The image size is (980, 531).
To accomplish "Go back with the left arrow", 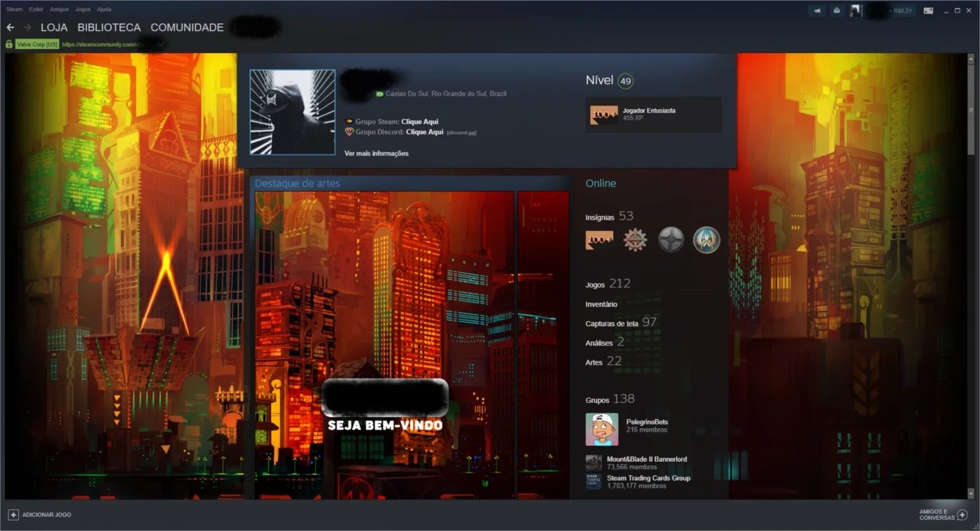I will click(x=10, y=27).
